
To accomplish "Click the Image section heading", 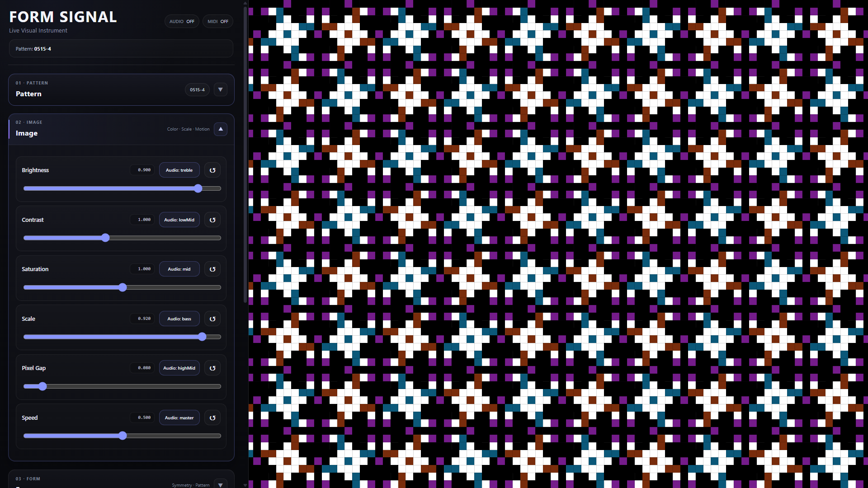I will click(27, 133).
